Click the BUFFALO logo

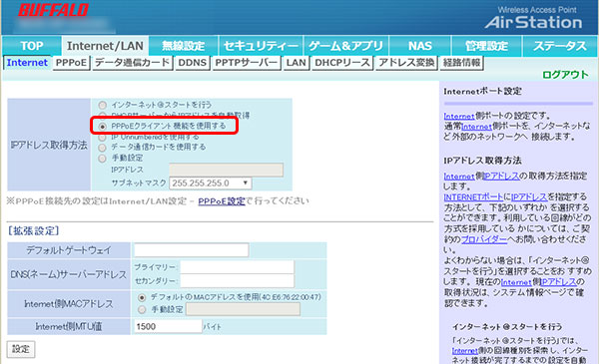[x=54, y=10]
